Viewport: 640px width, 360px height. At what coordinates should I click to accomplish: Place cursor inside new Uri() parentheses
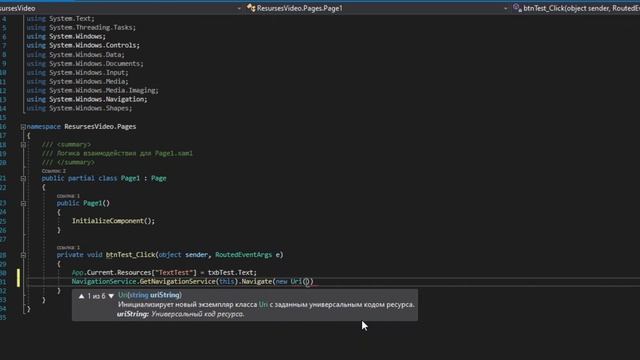click(307, 282)
